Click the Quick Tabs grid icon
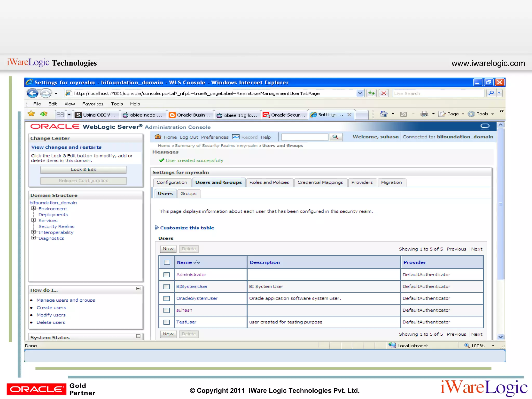532x399 pixels. point(60,115)
